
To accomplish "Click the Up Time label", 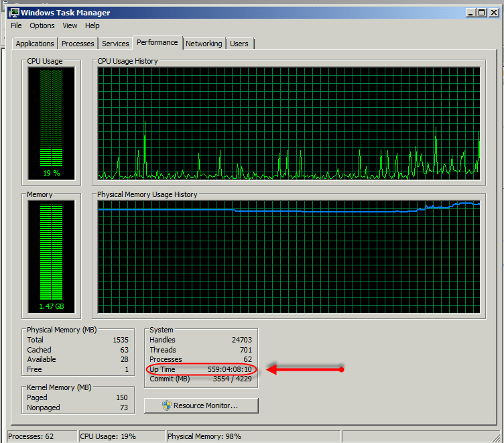I will [x=163, y=369].
